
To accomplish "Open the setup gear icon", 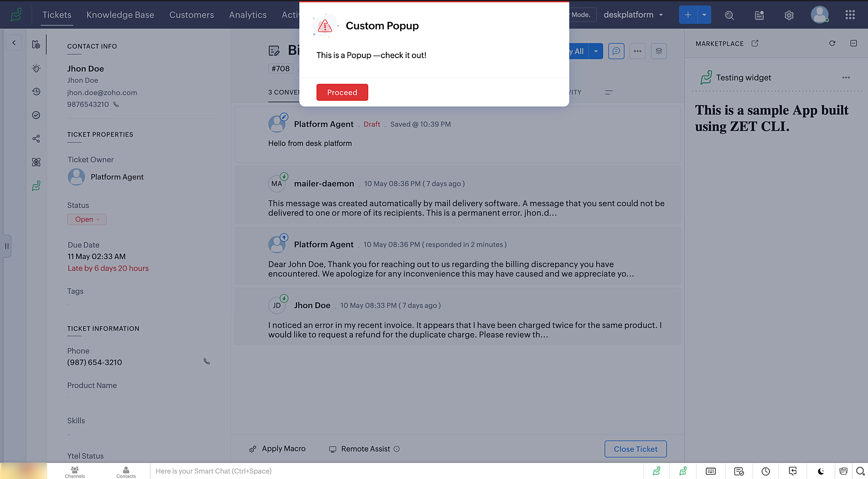I will coord(789,15).
